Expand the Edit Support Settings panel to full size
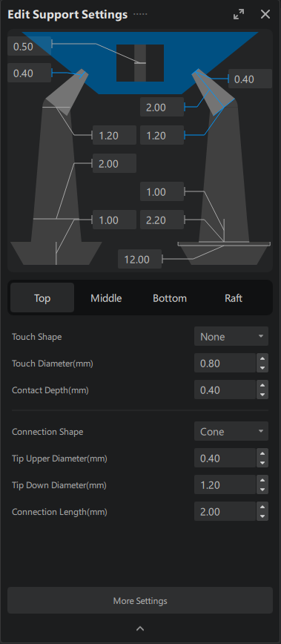The height and width of the screenshot is (644, 281). 238,14
